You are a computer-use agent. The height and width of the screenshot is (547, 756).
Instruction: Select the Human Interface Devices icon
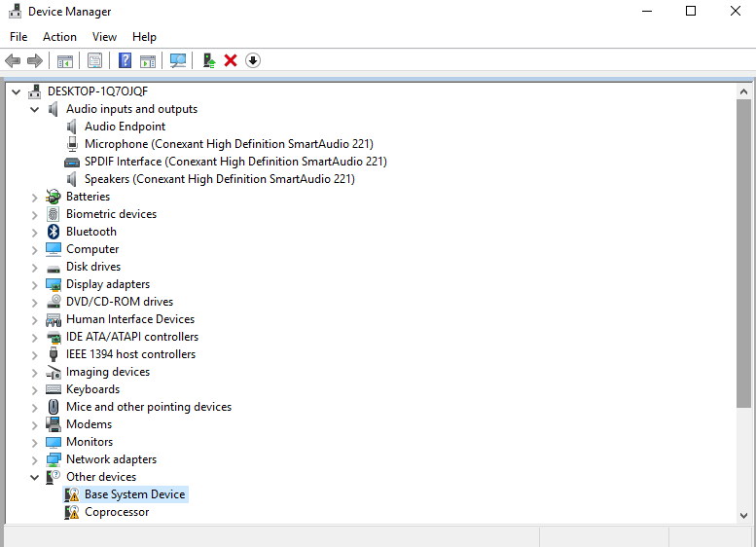54,319
